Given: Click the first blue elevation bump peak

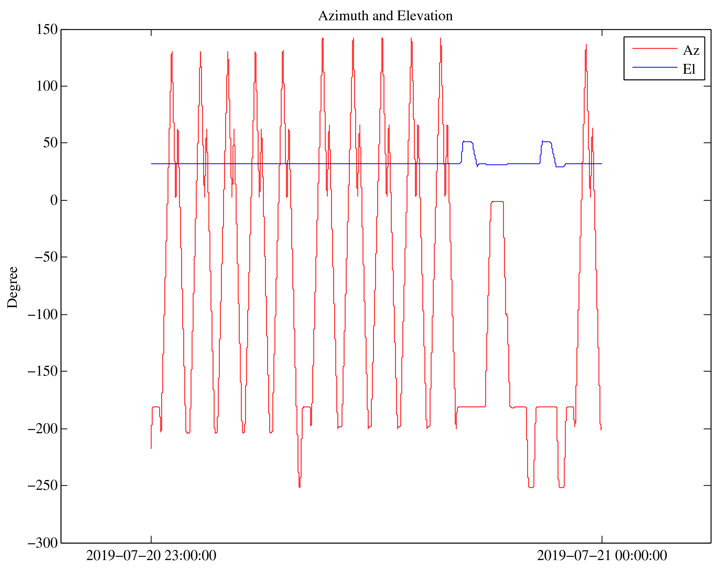Looking at the screenshot, I should (x=467, y=141).
